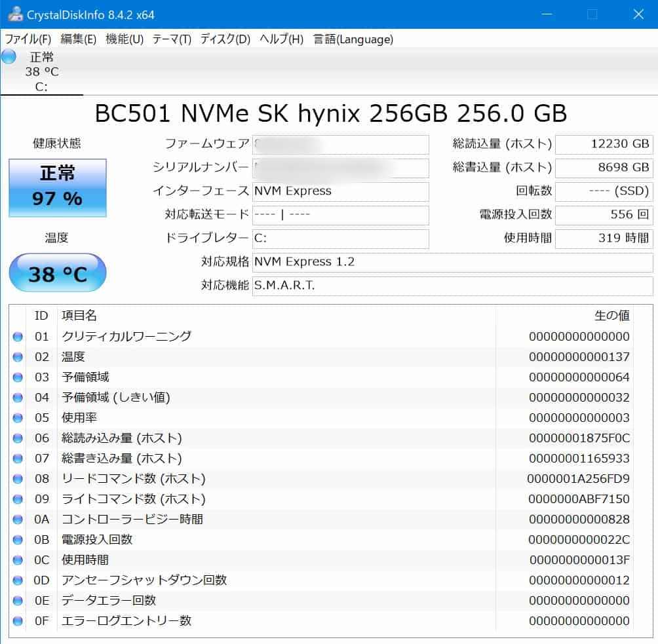The image size is (658, 644).
Task: Open the ファイル(F) menu
Action: tap(28, 39)
